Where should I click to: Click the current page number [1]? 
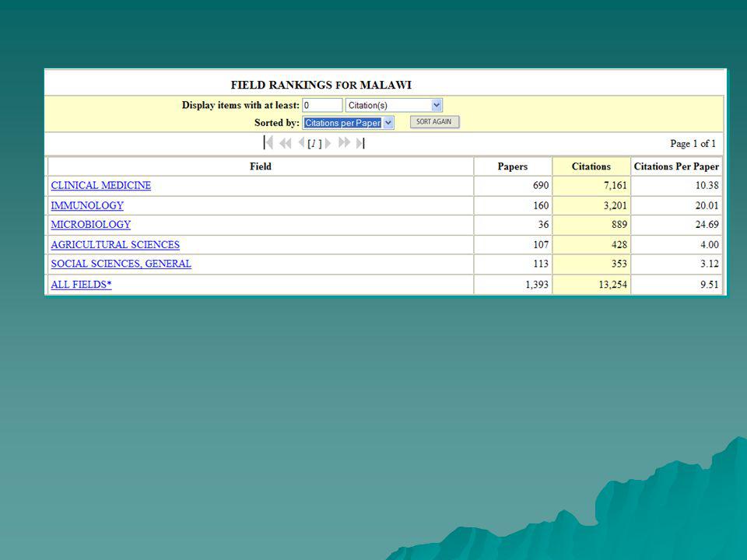[314, 143]
